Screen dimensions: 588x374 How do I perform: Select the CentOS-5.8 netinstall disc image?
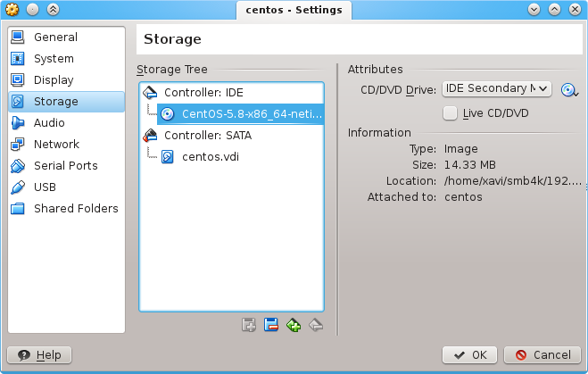click(240, 114)
